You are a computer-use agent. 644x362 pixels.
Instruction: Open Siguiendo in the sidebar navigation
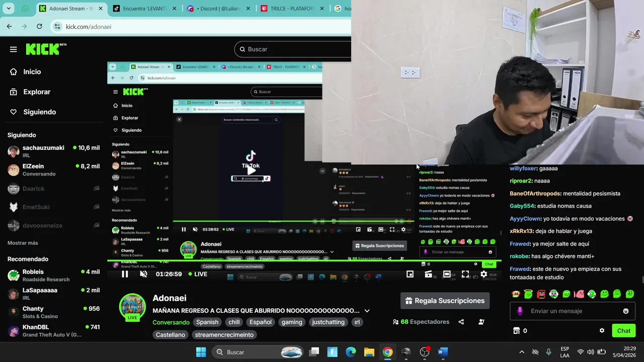[x=39, y=112]
